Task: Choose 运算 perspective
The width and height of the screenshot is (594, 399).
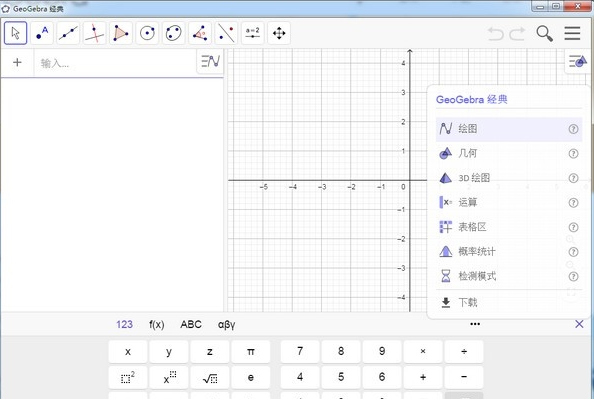Action: click(x=509, y=202)
